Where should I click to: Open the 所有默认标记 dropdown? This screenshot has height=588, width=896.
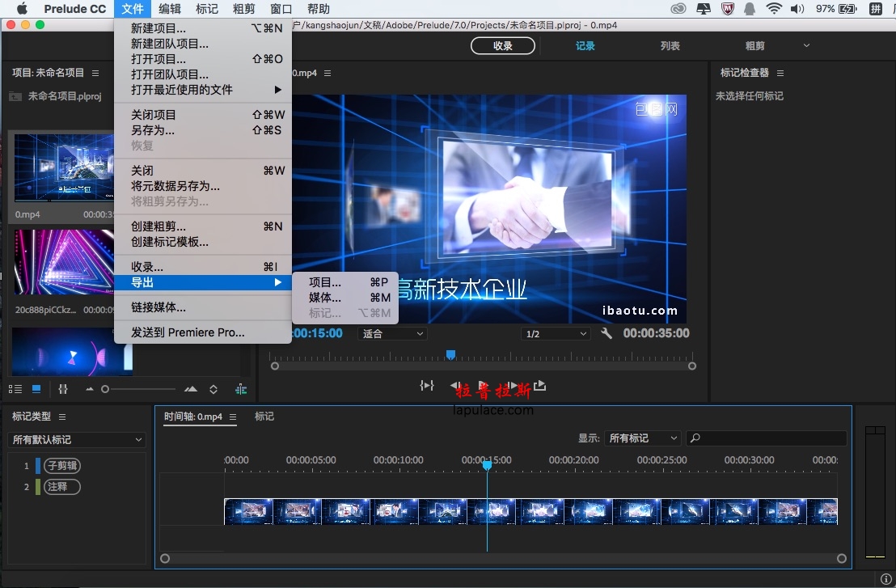77,440
